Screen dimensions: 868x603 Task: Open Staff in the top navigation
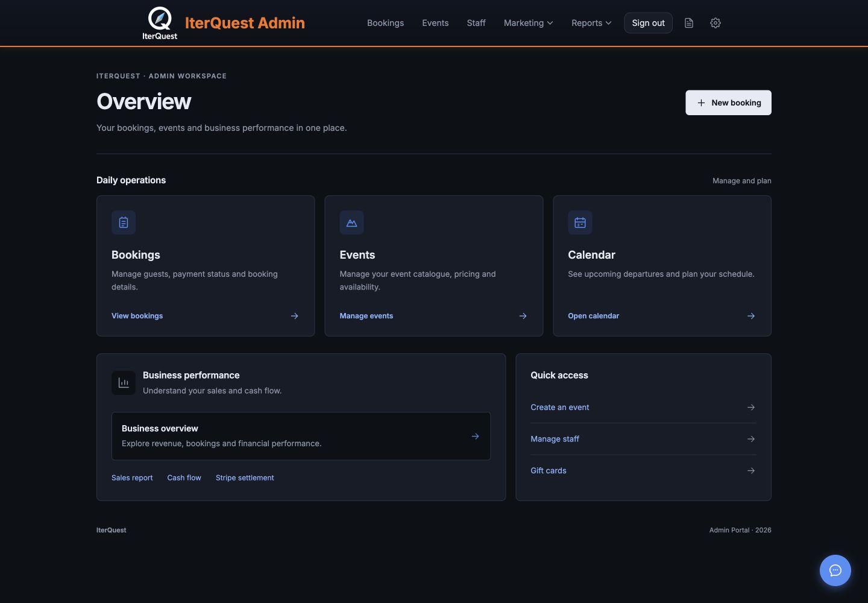[x=476, y=23]
